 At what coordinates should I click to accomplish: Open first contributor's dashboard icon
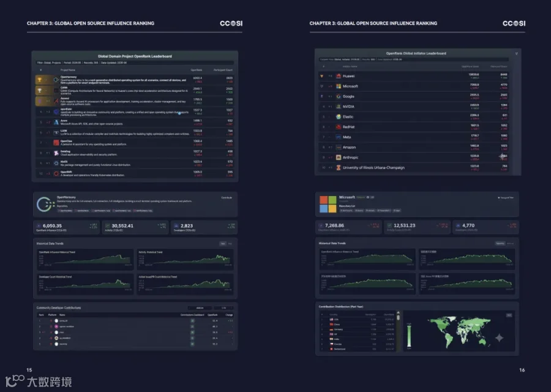point(192,320)
